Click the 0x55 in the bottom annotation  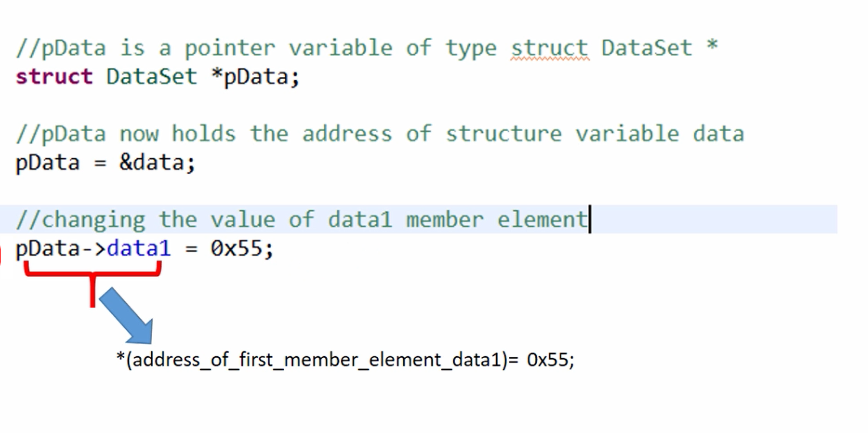(x=547, y=360)
